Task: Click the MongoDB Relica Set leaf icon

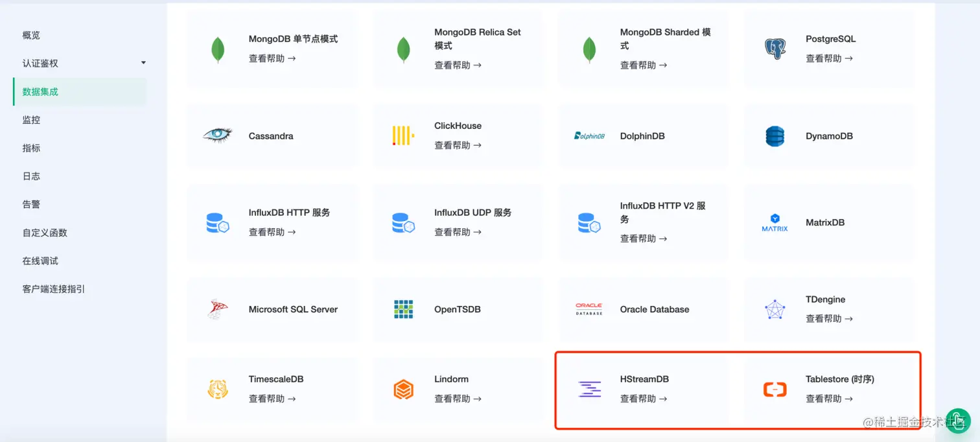Action: 403,49
